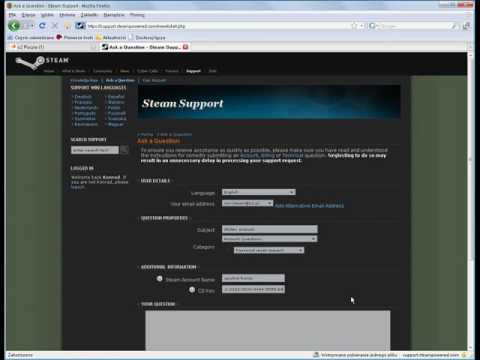The width and height of the screenshot is (480, 360).
Task: Choose Français support language
Action: 83,102
